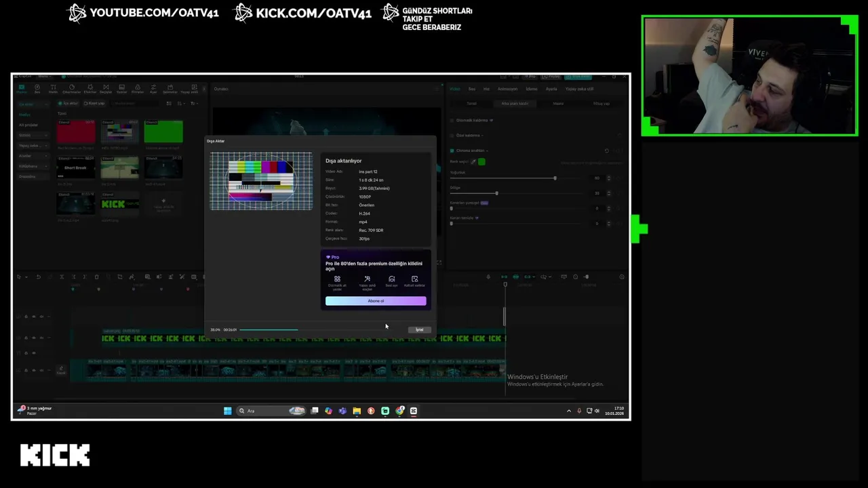Switch to the Ayarla tab in properties panel
The height and width of the screenshot is (488, 868).
(551, 89)
